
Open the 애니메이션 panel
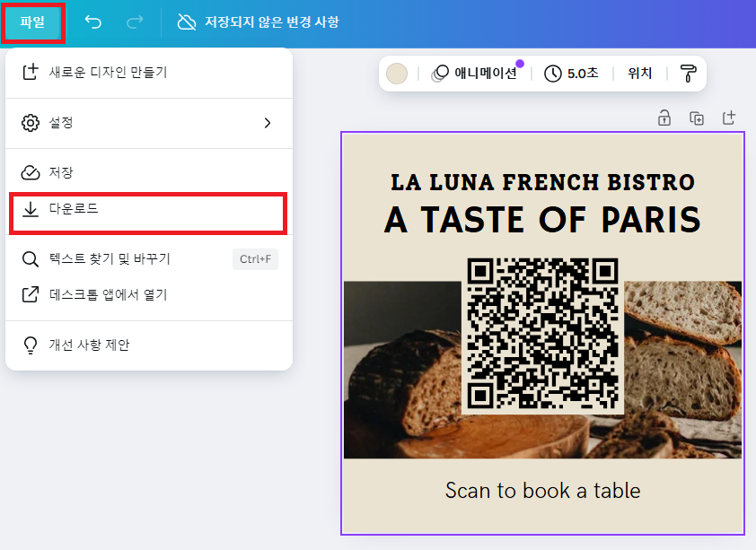pos(476,74)
